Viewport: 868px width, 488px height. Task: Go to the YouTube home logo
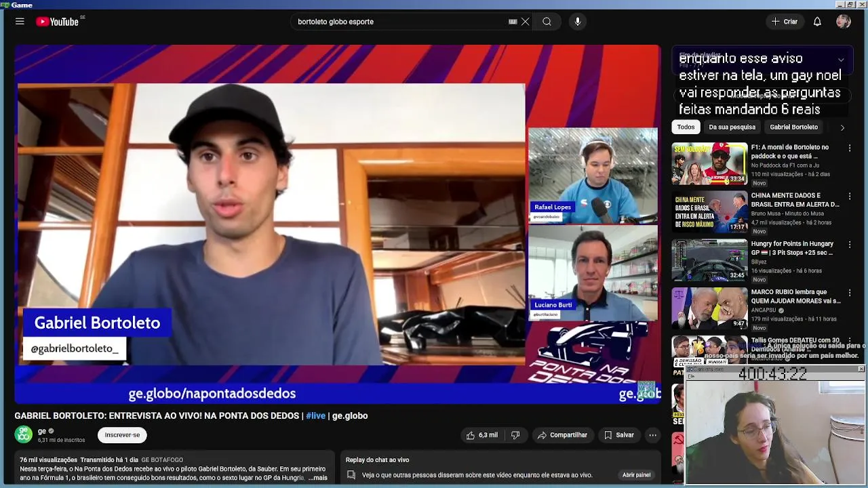[58, 22]
